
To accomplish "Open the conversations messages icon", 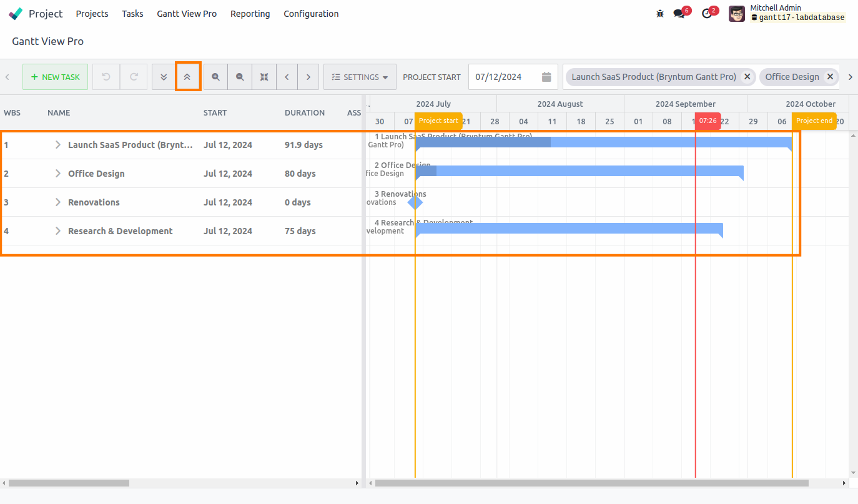I will click(x=680, y=13).
